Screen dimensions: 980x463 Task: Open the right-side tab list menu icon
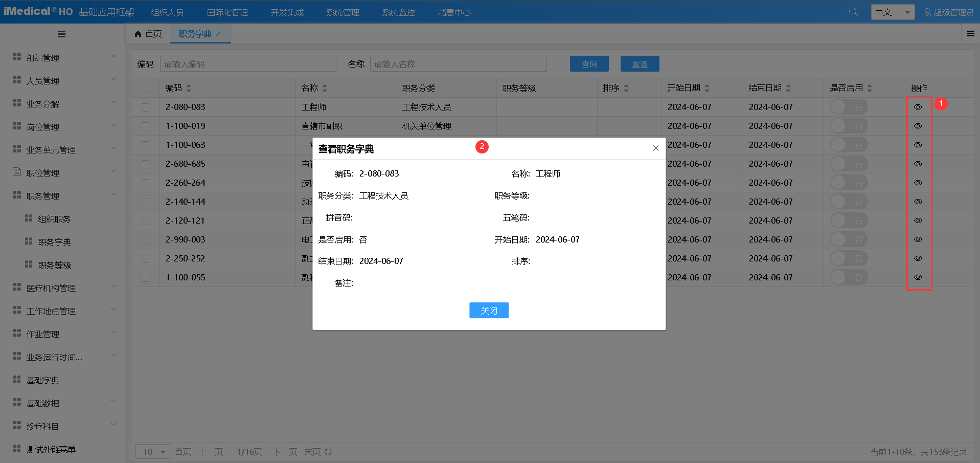[x=970, y=34]
